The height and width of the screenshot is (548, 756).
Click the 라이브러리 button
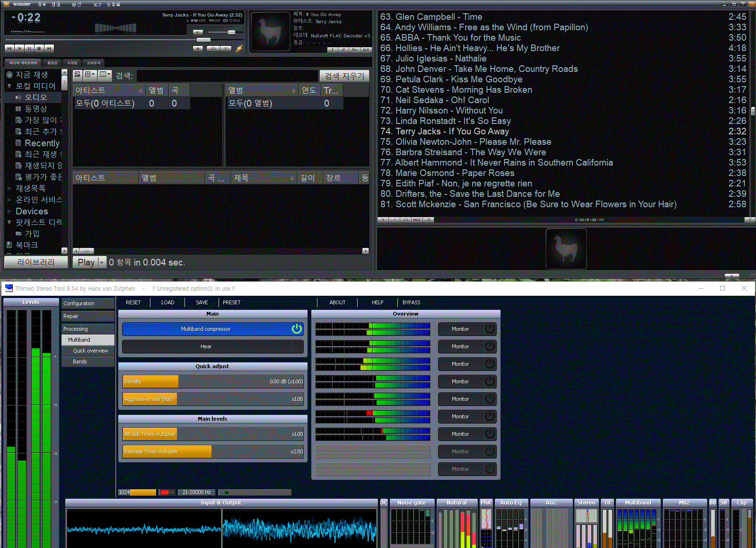(x=36, y=262)
